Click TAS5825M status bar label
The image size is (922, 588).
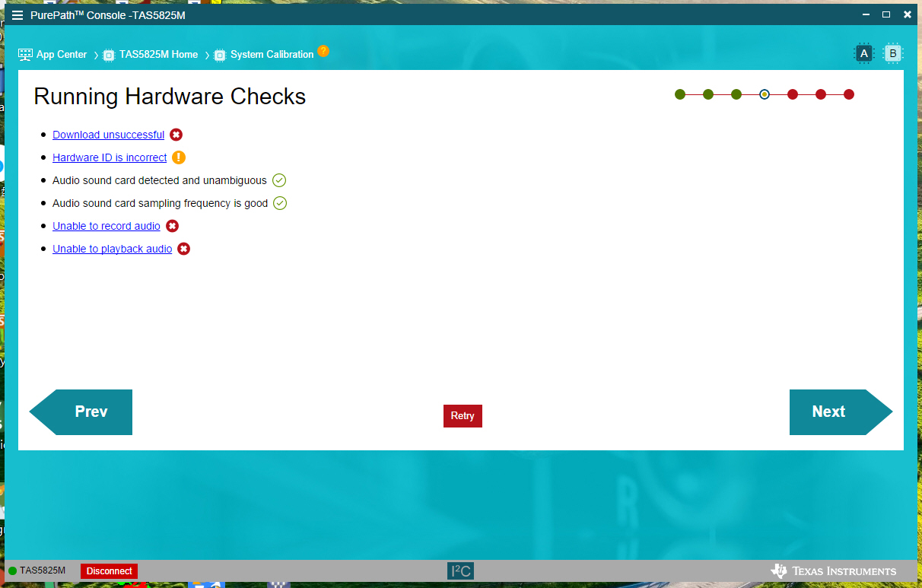43,571
